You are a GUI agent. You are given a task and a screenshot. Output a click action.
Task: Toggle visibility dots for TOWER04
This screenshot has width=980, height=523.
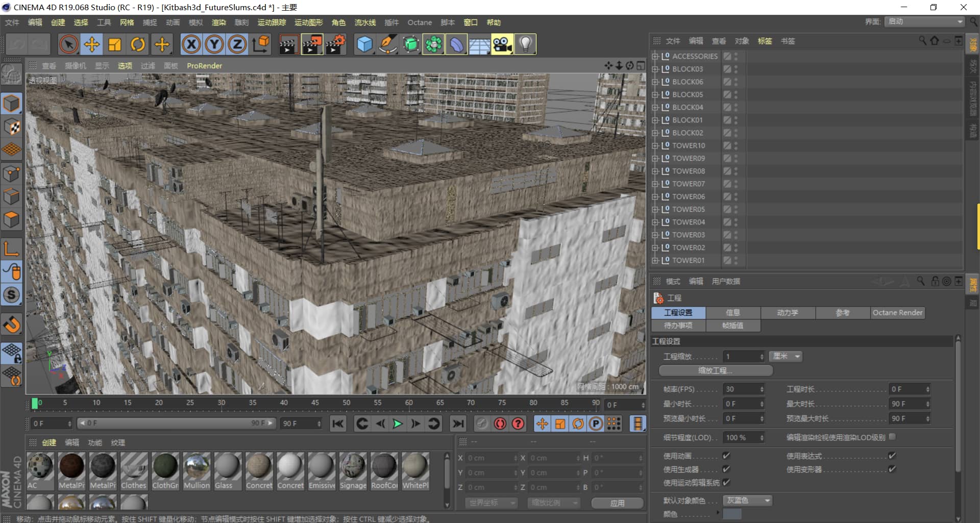click(x=736, y=222)
